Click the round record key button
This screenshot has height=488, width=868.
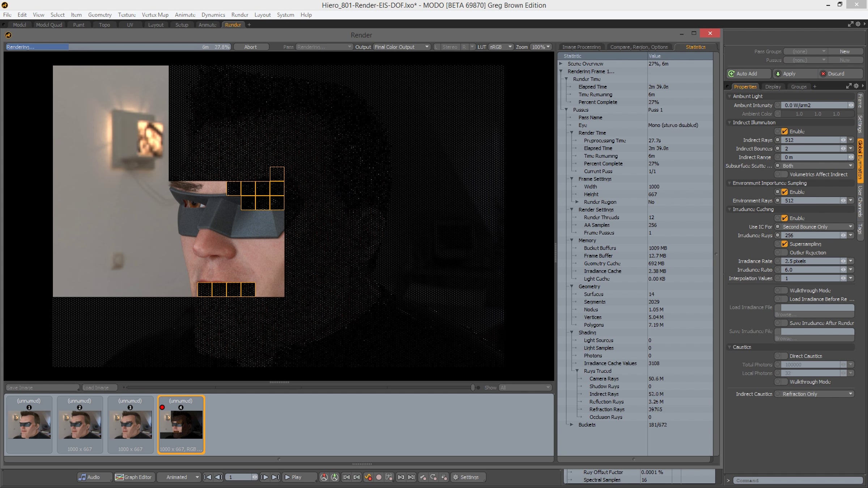click(379, 477)
